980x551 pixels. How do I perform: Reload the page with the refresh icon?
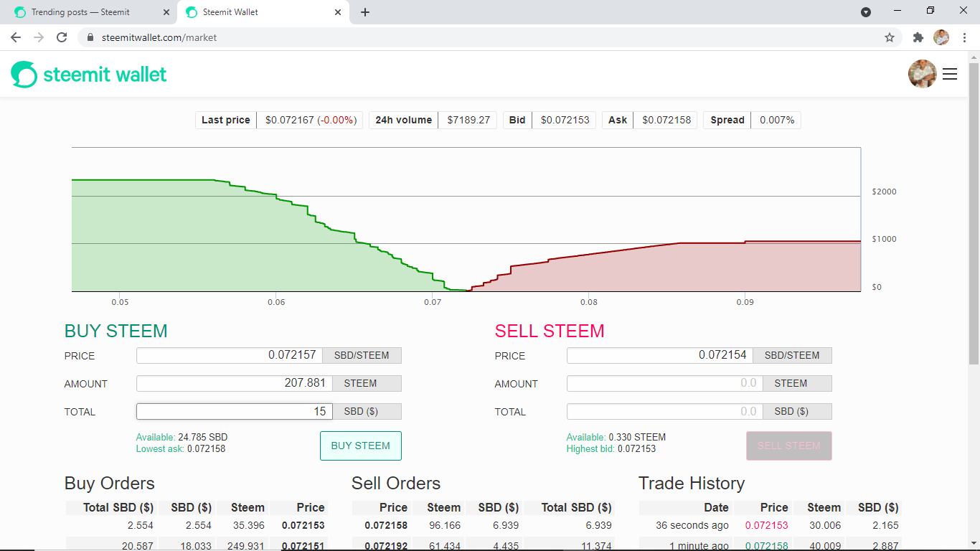tap(62, 37)
